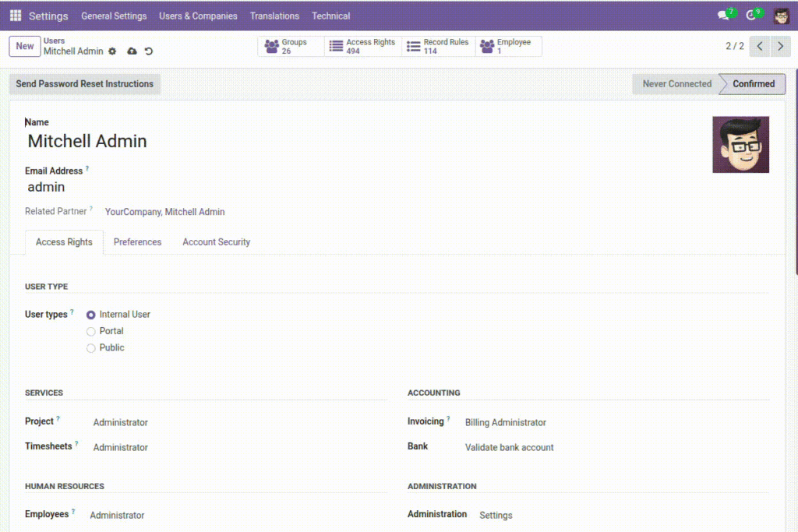798x532 pixels.
Task: Go to next record arrow
Action: 780,46
